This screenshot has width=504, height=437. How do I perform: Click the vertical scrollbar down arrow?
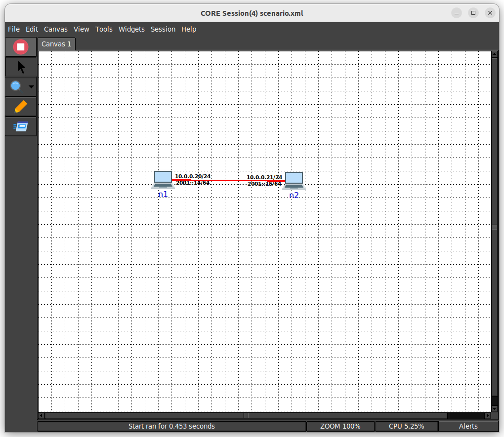pos(495,409)
